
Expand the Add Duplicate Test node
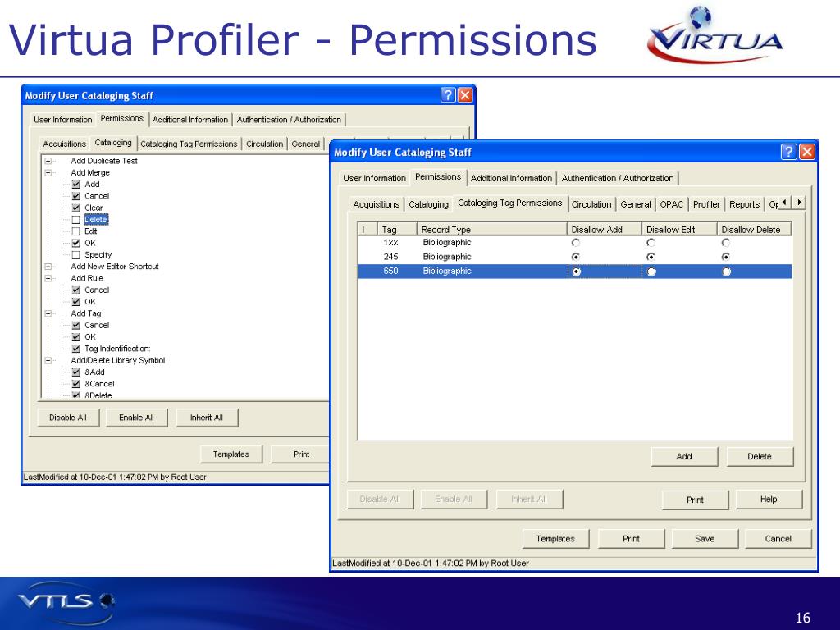click(x=48, y=161)
